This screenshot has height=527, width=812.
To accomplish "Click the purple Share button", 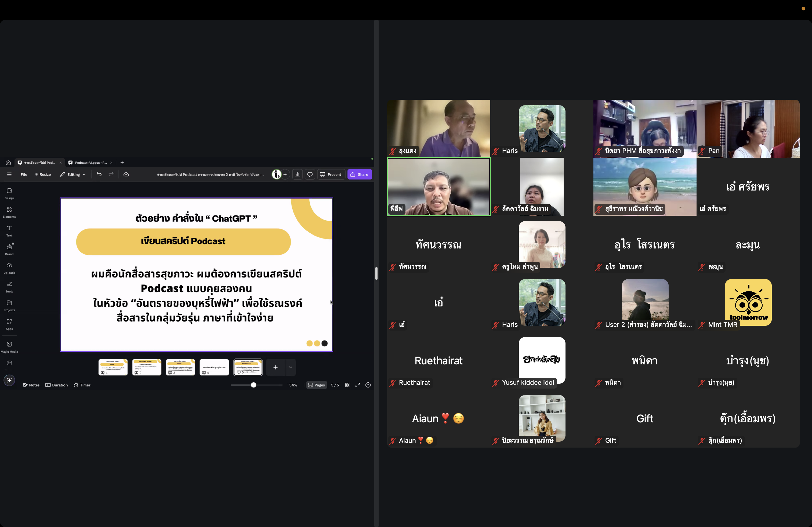I will click(360, 174).
